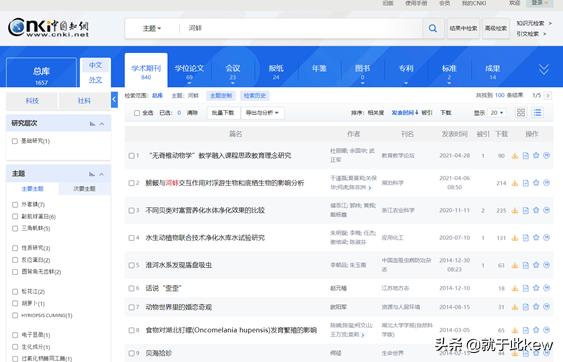Open the 显示 20 per-page dropdown
The height and width of the screenshot is (362, 563).
coord(497,113)
